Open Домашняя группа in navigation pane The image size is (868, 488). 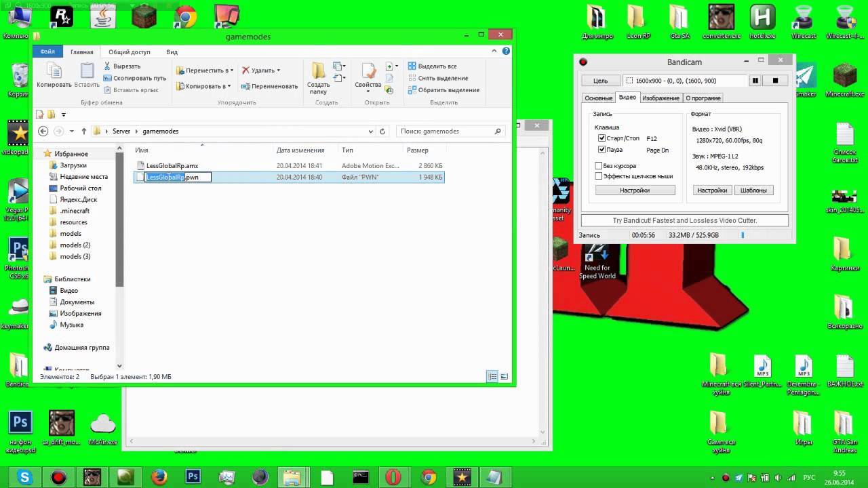point(82,348)
